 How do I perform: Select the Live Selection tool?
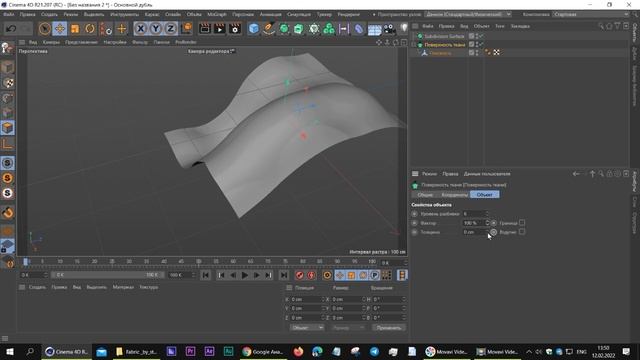44,29
